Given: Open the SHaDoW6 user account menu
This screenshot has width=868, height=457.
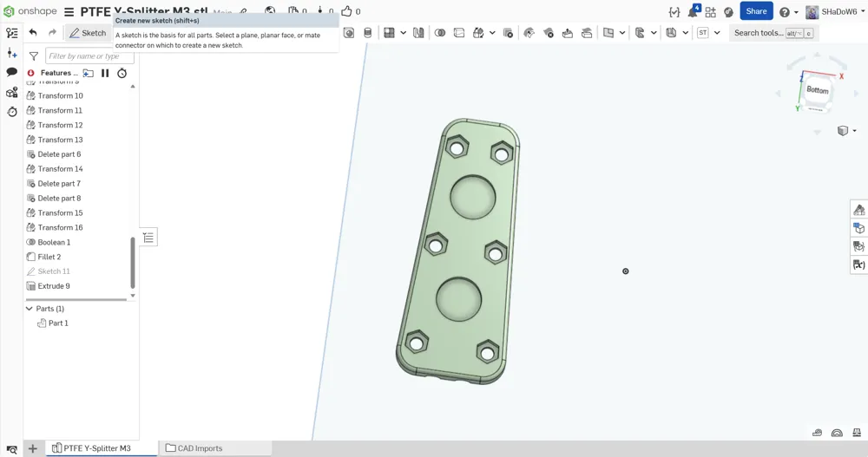Looking at the screenshot, I should coord(835,11).
